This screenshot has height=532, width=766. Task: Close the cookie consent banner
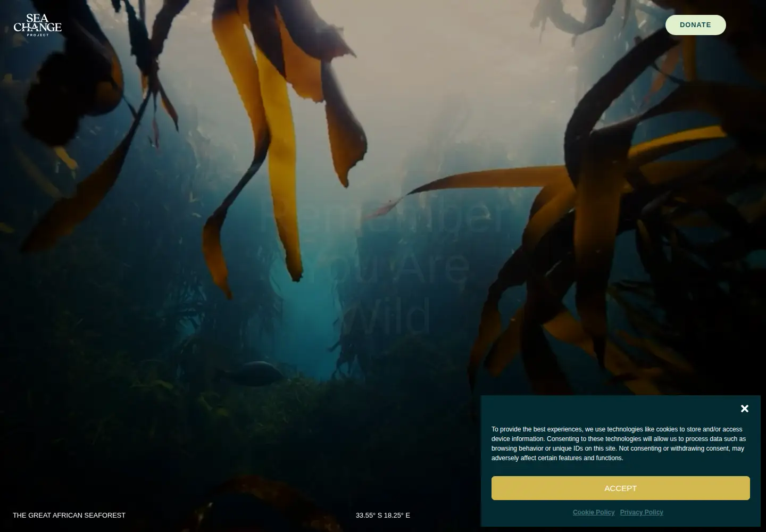(745, 409)
